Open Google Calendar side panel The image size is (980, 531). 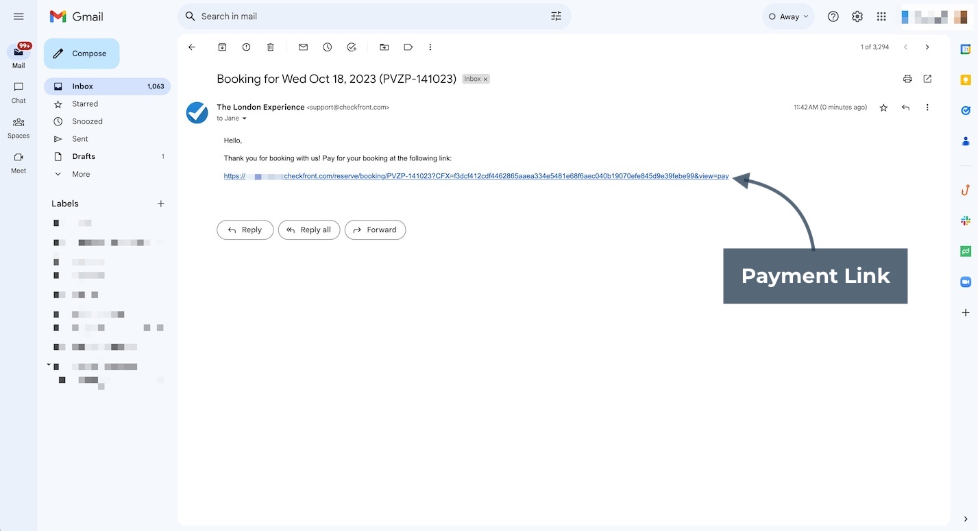point(966,49)
